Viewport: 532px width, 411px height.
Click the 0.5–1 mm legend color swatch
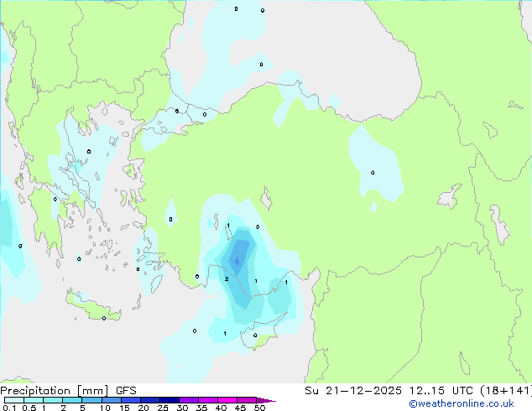34,400
